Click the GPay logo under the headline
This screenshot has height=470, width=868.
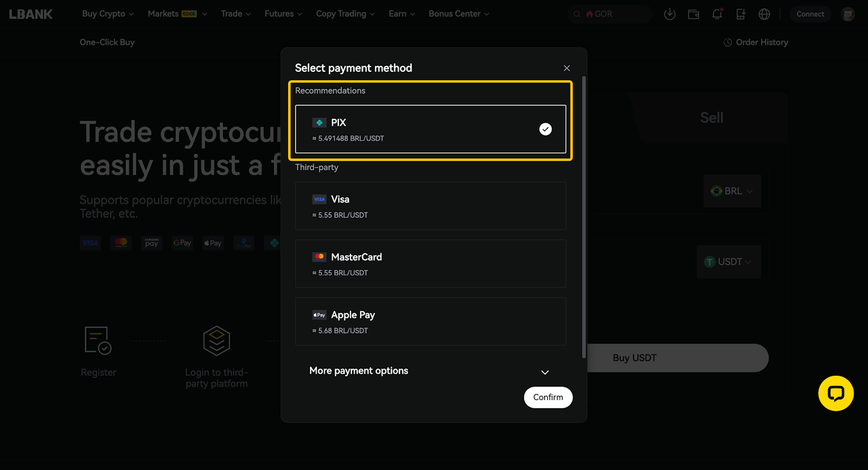coord(182,243)
